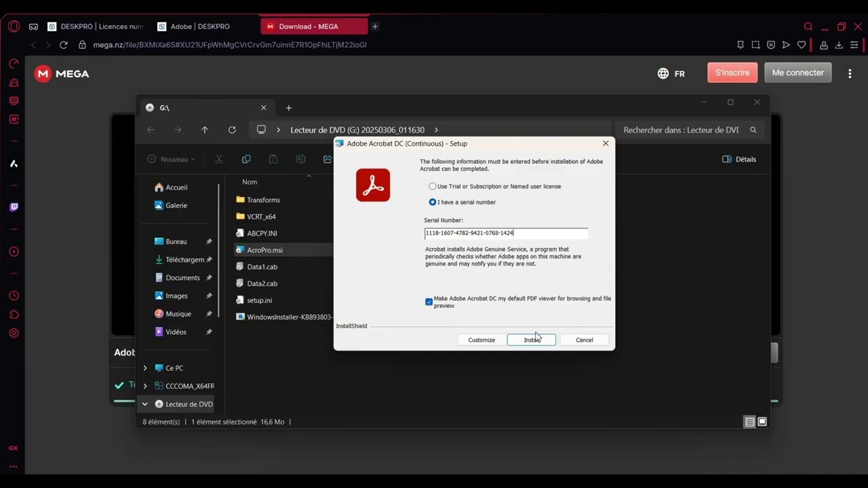Click the Me connecter button

coord(798,73)
